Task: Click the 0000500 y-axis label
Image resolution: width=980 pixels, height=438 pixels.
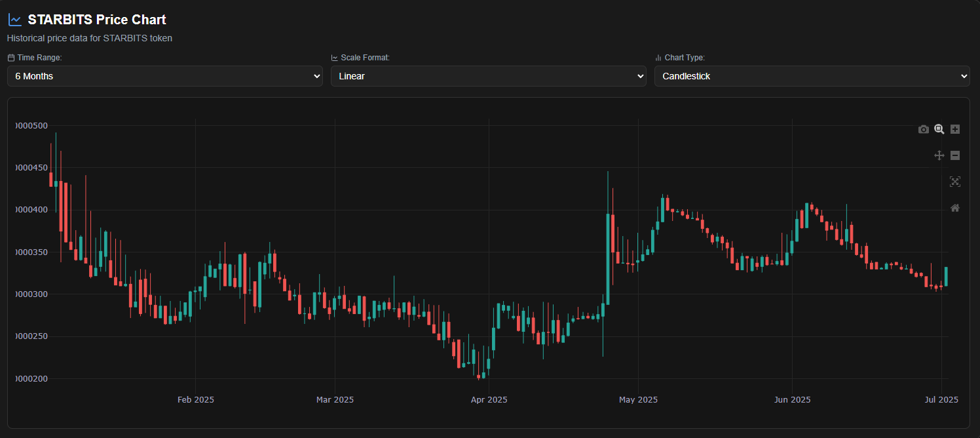Action: pos(31,125)
